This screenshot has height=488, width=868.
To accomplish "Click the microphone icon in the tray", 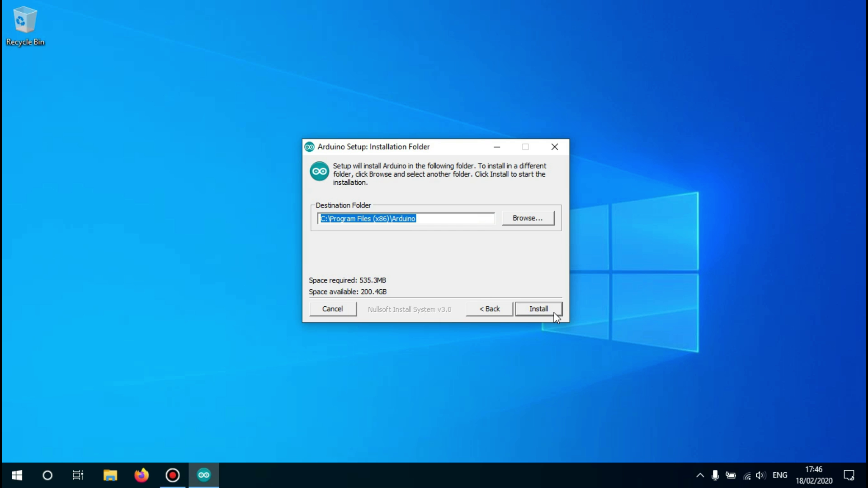I will [x=715, y=475].
